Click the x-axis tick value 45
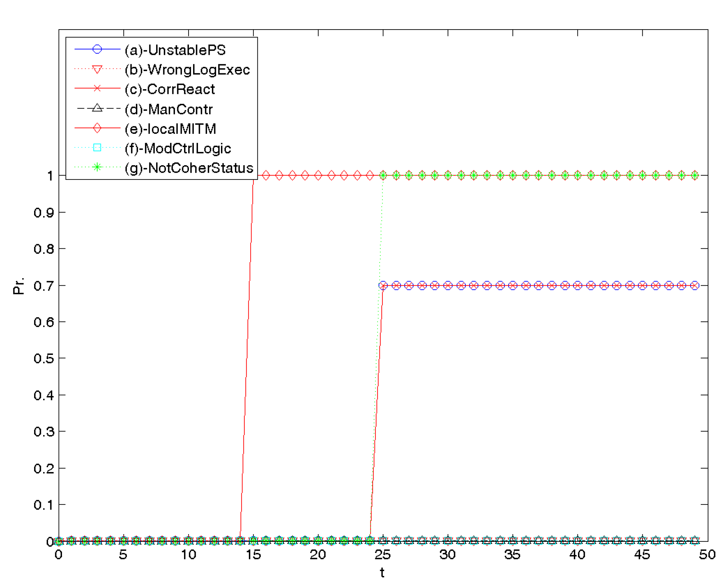Viewport: 728px width, 587px height. pos(642,555)
